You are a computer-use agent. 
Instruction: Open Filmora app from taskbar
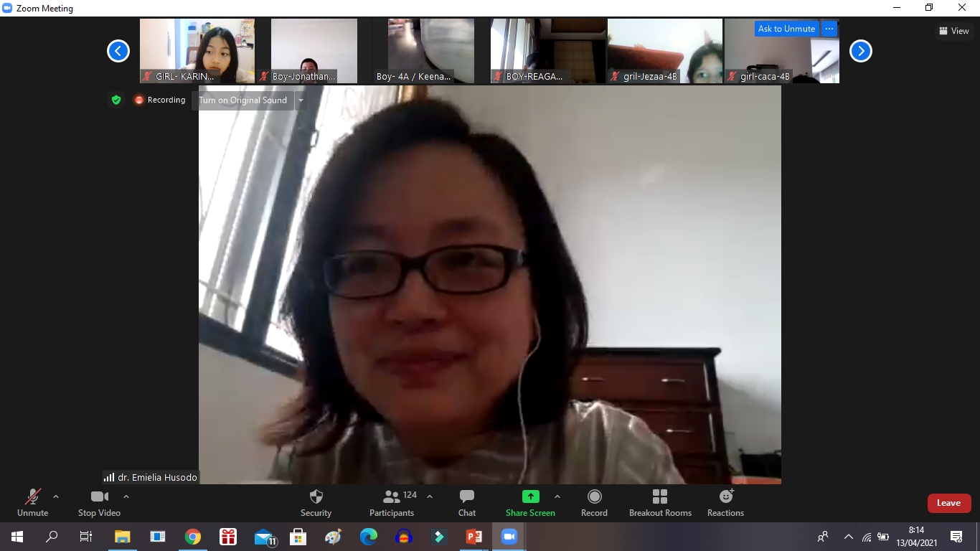pyautogui.click(x=439, y=537)
